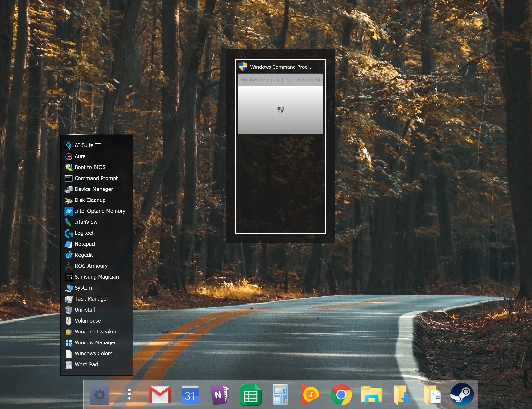Image resolution: width=532 pixels, height=409 pixels.
Task: Choose Task Manager from the menu
Action: coord(91,299)
